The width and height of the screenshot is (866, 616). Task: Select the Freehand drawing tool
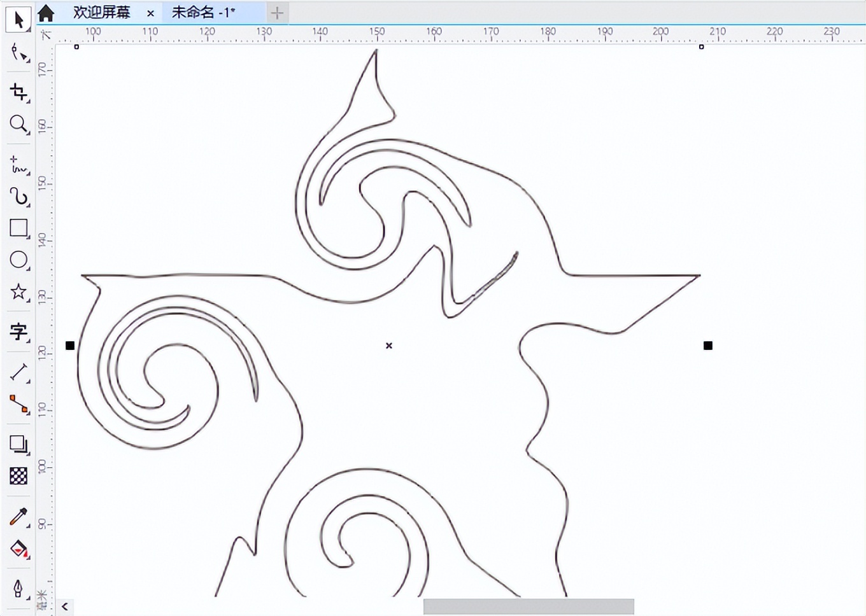[18, 164]
